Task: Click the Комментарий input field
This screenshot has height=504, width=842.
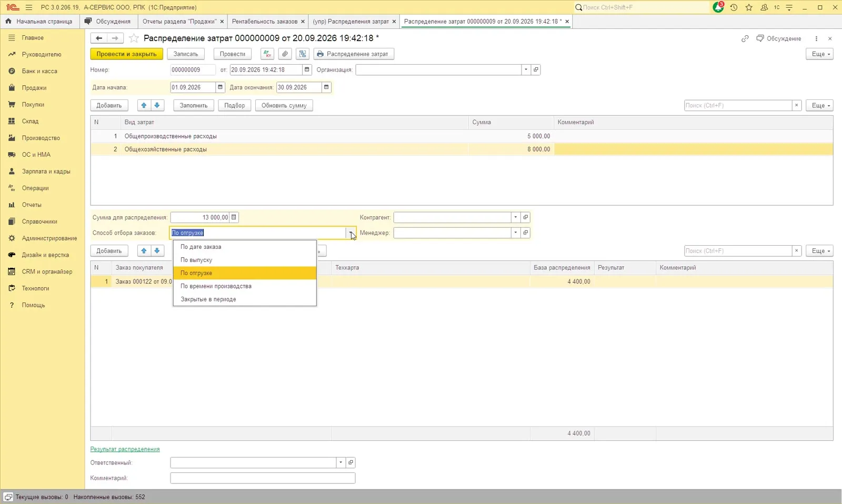Action: pos(263,478)
